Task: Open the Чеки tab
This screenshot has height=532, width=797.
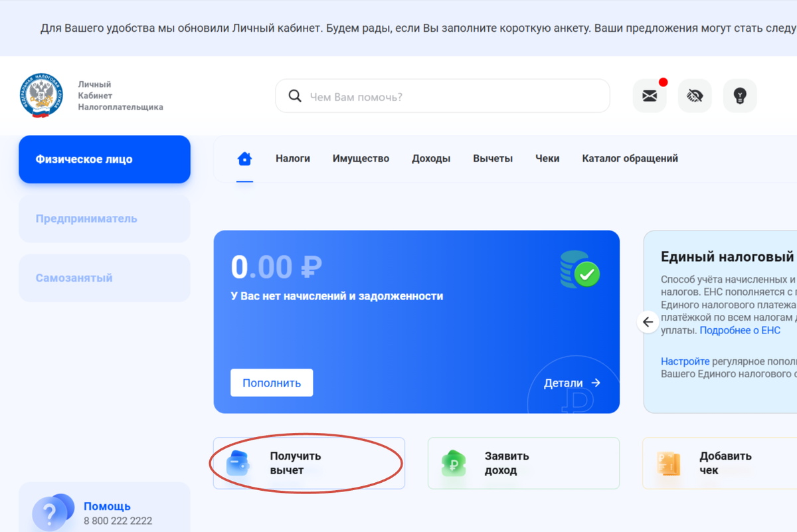Action: tap(547, 159)
